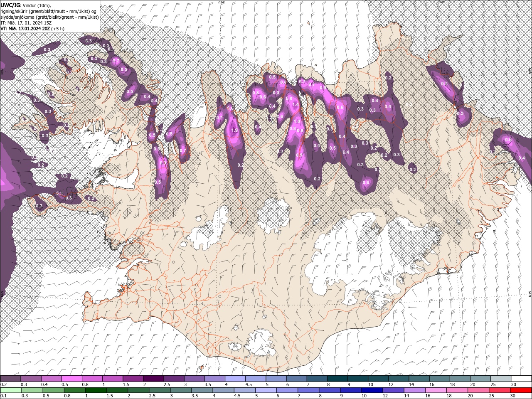Click the IT: Mið. 17. 01. 2024 15Z line
The height and width of the screenshot is (399, 532).
(26, 22)
